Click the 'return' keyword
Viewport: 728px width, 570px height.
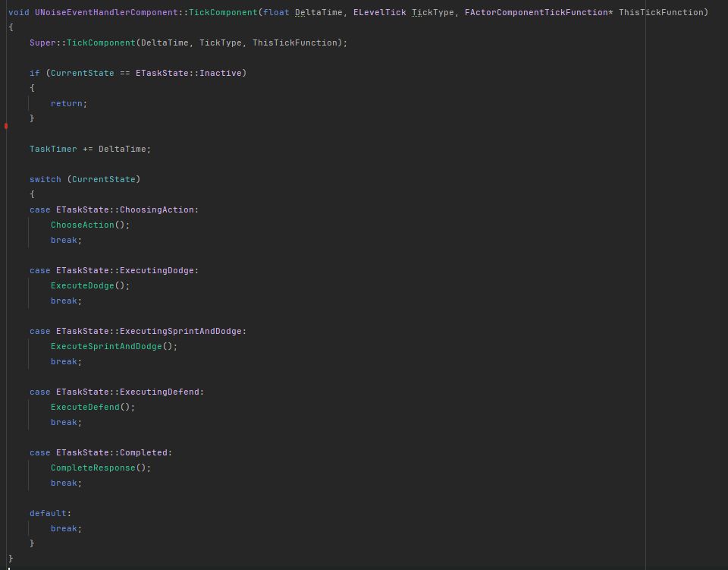pyautogui.click(x=67, y=103)
